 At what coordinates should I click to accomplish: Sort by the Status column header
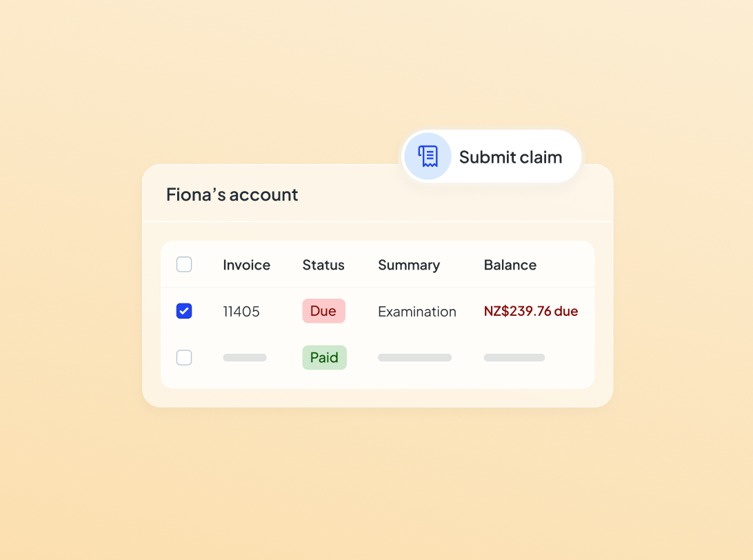point(323,265)
